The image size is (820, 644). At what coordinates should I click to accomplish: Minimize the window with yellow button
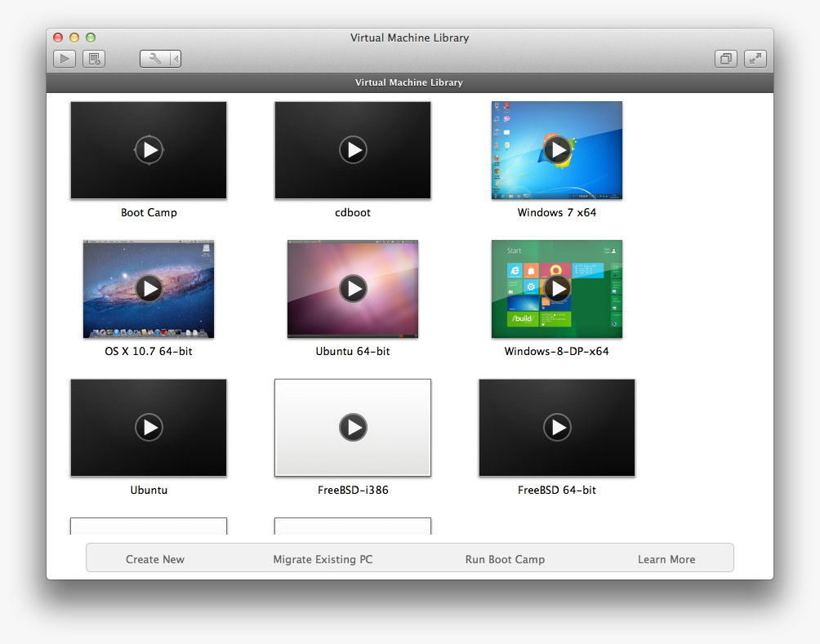[x=74, y=38]
